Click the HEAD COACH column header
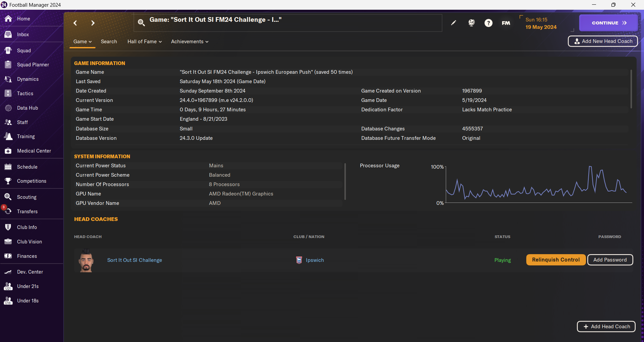This screenshot has width=644, height=342. click(88, 237)
